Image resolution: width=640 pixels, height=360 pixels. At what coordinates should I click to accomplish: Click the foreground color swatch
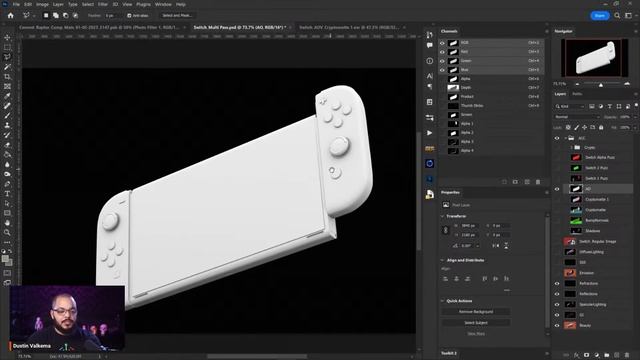[x=5, y=258]
